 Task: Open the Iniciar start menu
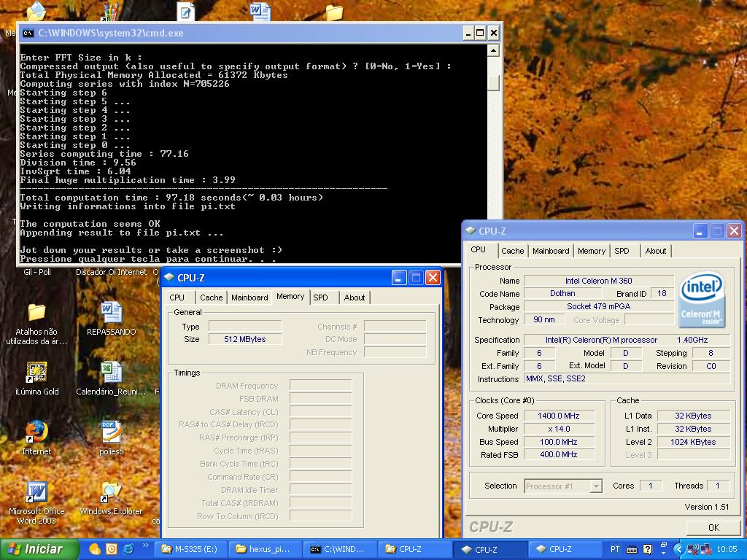click(39, 549)
